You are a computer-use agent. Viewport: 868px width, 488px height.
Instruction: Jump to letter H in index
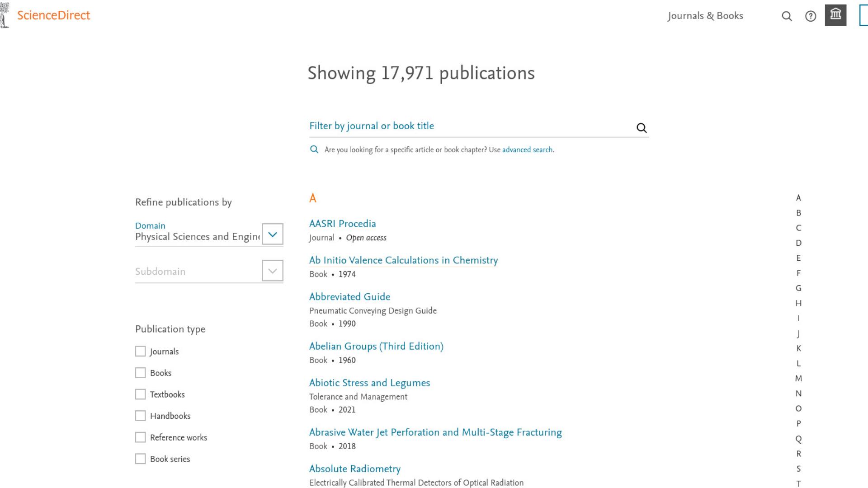click(x=798, y=303)
